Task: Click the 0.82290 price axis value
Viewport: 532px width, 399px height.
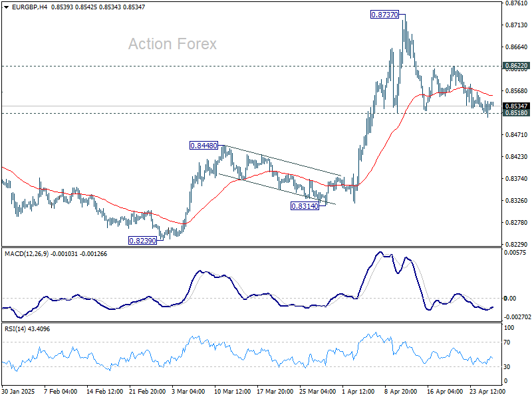Action: pyautogui.click(x=517, y=244)
